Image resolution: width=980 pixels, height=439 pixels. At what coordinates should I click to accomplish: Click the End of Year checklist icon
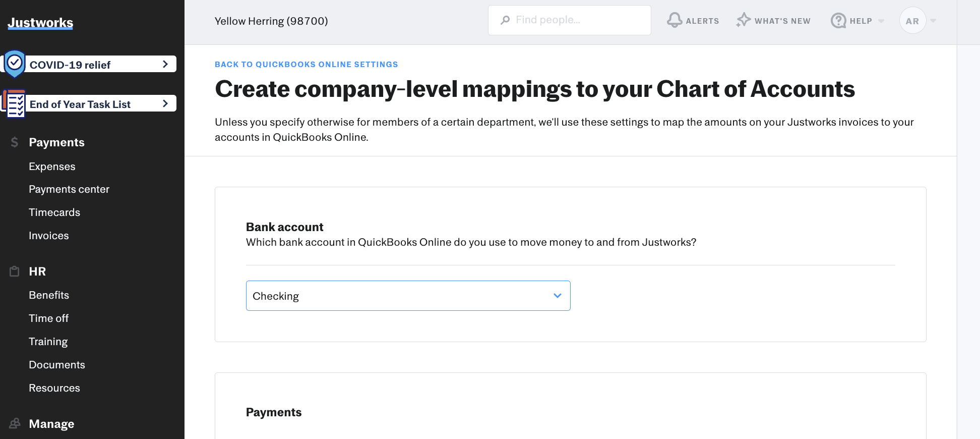tap(14, 103)
